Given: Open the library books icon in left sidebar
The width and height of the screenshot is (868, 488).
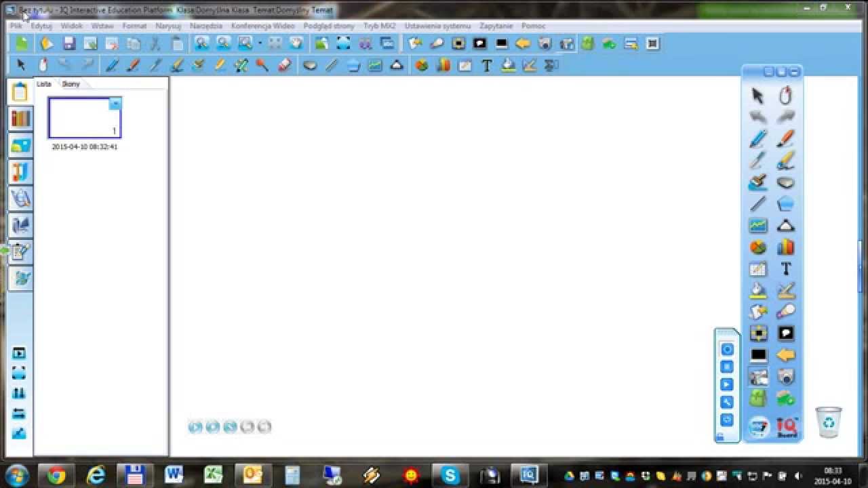Looking at the screenshot, I should 20,119.
